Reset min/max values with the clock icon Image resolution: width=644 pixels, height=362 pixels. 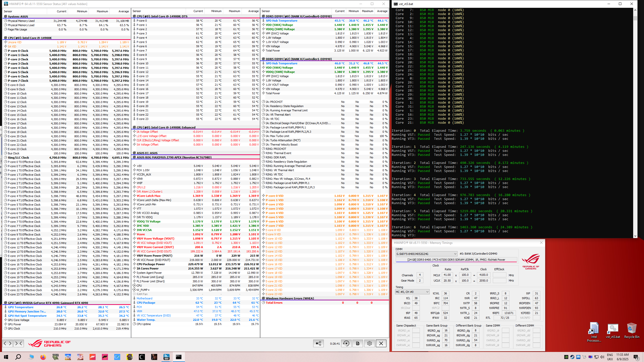click(x=346, y=343)
